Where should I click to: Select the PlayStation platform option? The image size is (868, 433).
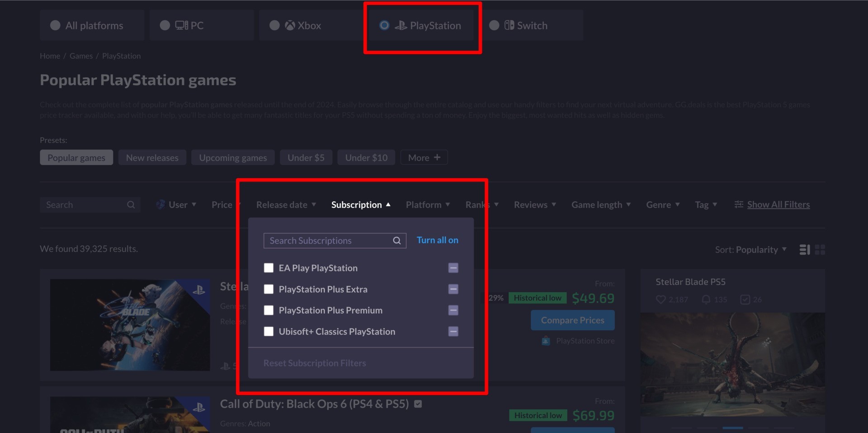pyautogui.click(x=421, y=25)
